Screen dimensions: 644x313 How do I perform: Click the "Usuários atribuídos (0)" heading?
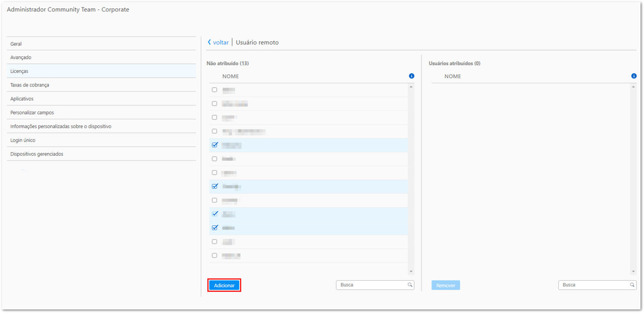(454, 63)
